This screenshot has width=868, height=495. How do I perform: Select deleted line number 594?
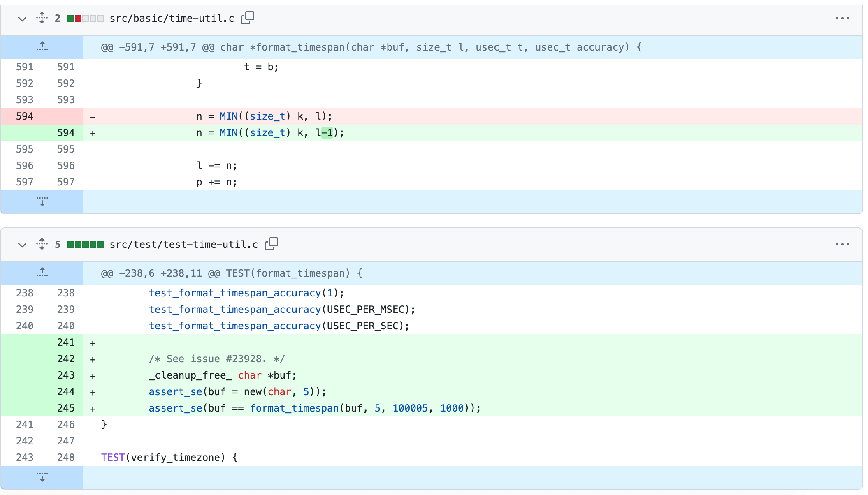pos(25,116)
